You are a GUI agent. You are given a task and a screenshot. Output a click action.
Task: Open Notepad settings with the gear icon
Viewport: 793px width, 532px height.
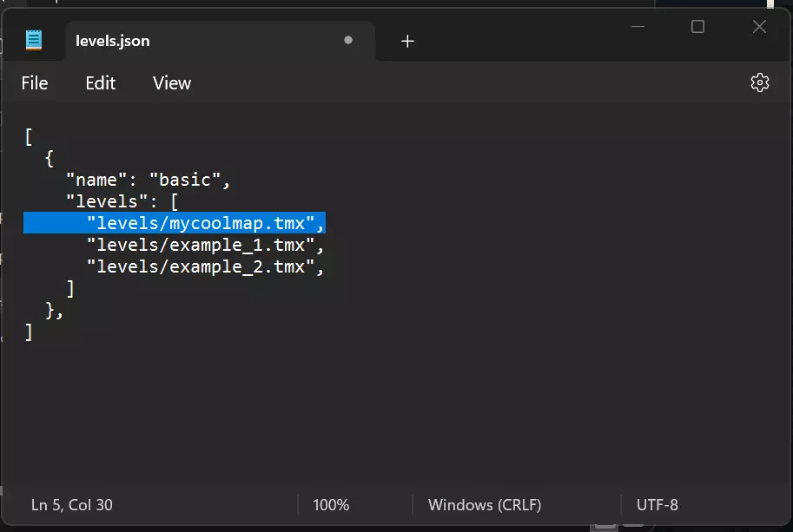tap(760, 82)
